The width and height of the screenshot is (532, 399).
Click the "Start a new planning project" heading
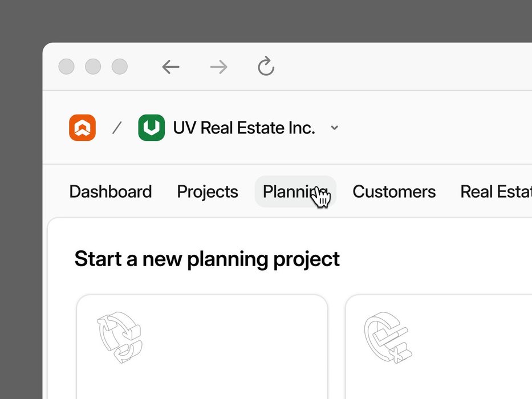tap(207, 259)
